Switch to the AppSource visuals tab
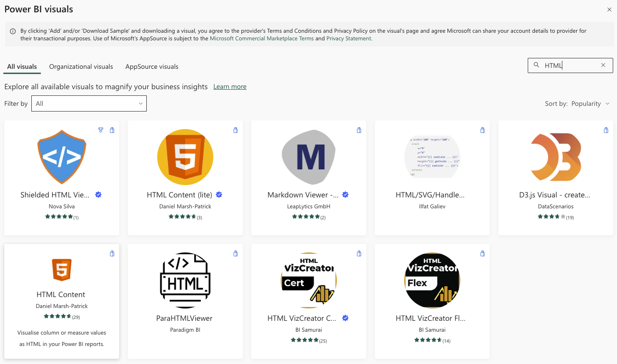 [152, 66]
